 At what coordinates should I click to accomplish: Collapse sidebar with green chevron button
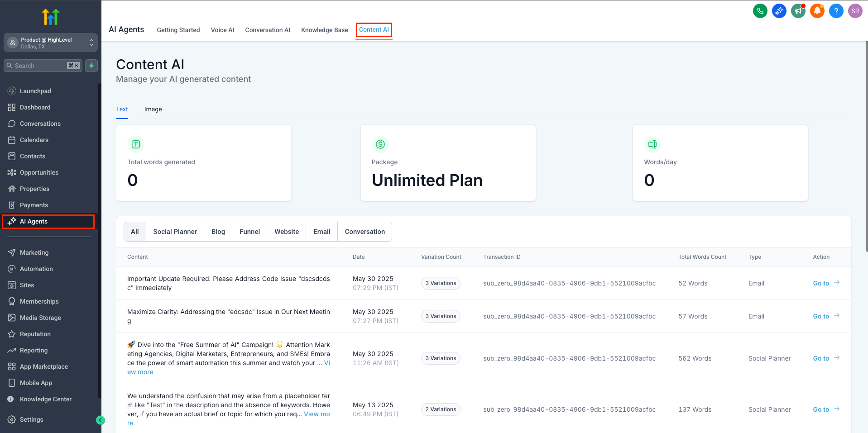pos(101,420)
